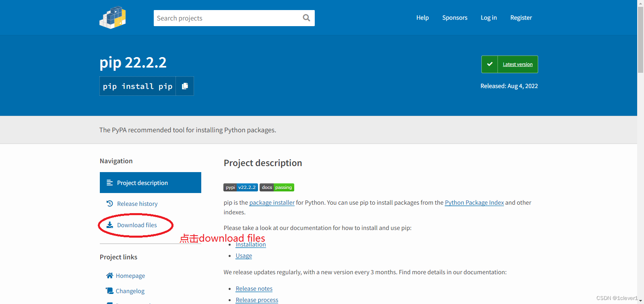Click the Navigation sidebar heading
This screenshot has width=644, height=304.
[x=116, y=161]
